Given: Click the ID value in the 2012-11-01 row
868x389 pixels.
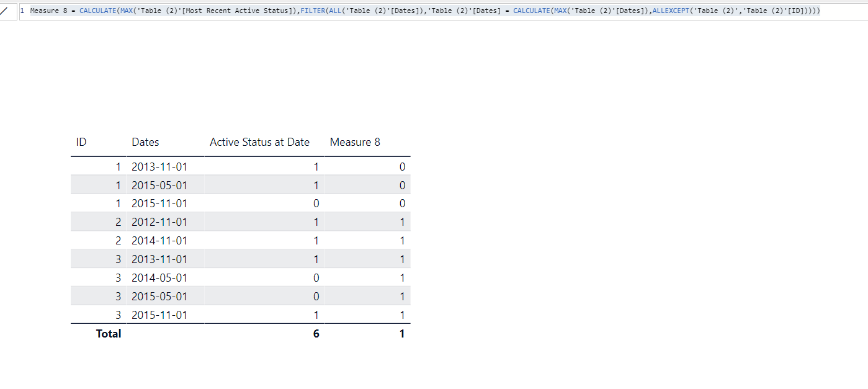Looking at the screenshot, I should pos(119,222).
